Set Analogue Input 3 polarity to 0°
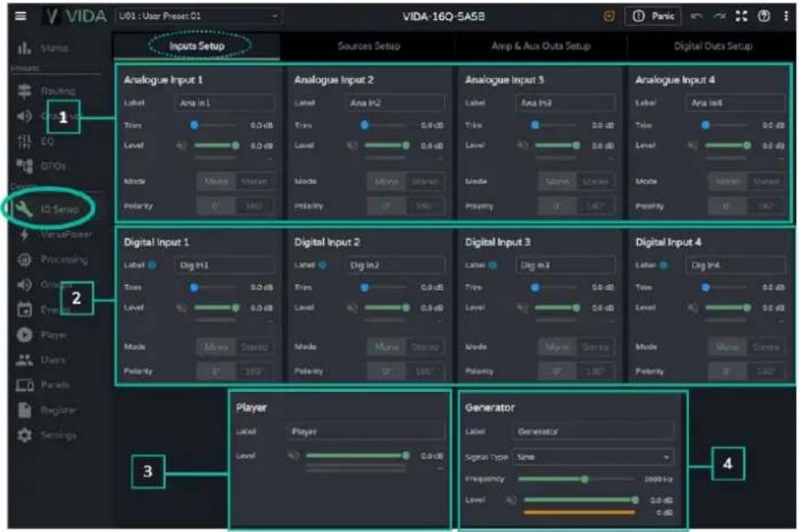The image size is (799, 532). click(x=557, y=206)
